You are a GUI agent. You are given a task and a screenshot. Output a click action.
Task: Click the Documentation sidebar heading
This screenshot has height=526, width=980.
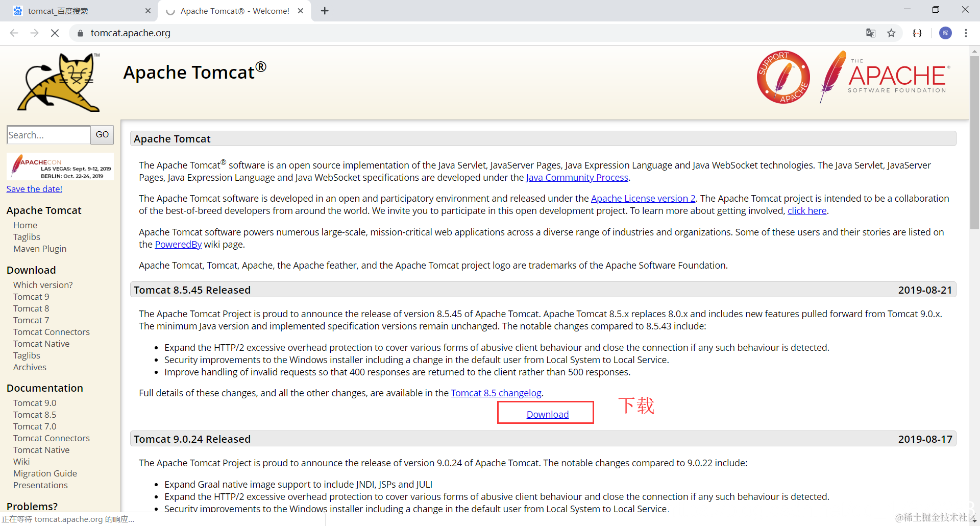(45, 388)
